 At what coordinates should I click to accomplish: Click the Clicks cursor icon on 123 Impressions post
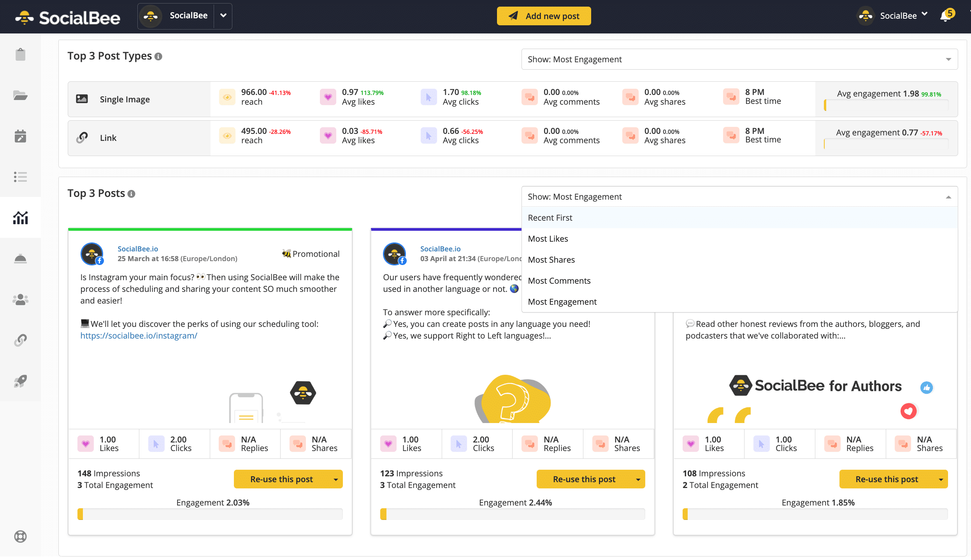point(459,444)
